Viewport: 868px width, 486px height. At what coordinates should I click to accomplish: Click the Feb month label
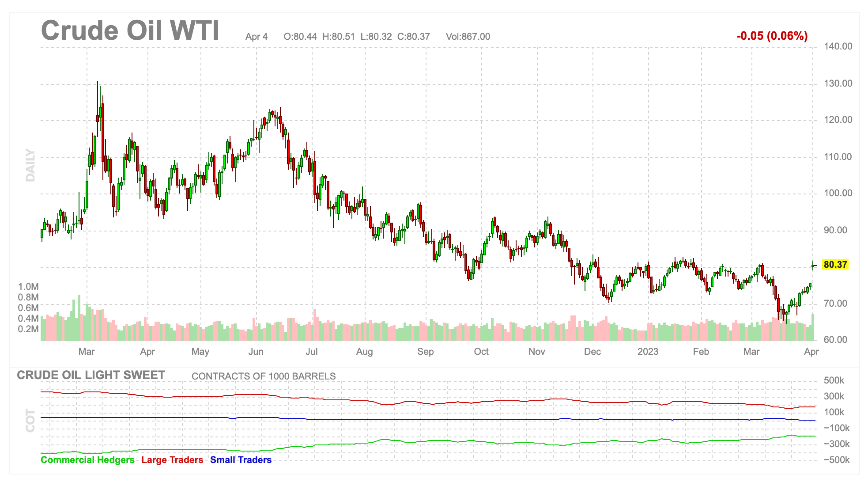pos(701,352)
